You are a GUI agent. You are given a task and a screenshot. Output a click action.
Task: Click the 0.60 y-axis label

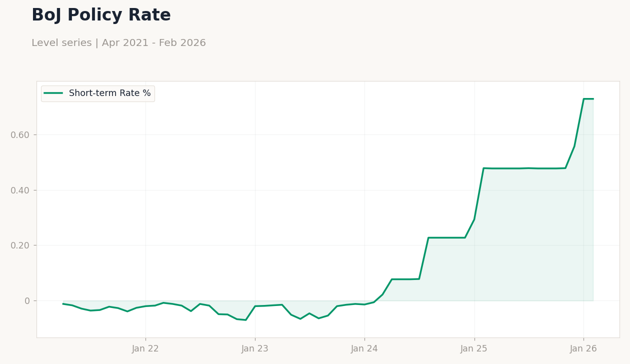pyautogui.click(x=20, y=135)
